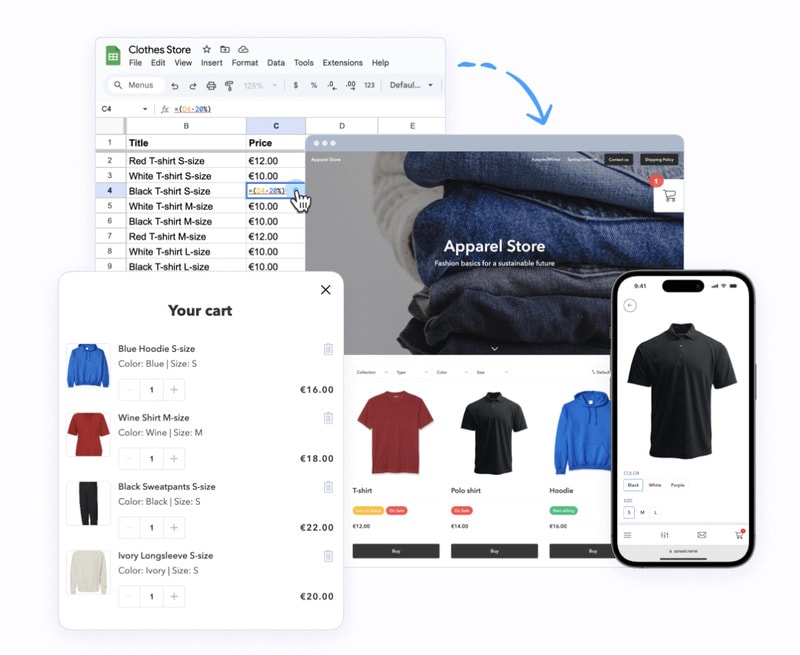Format as currency with dollar icon
This screenshot has width=800, height=655.
coord(295,86)
